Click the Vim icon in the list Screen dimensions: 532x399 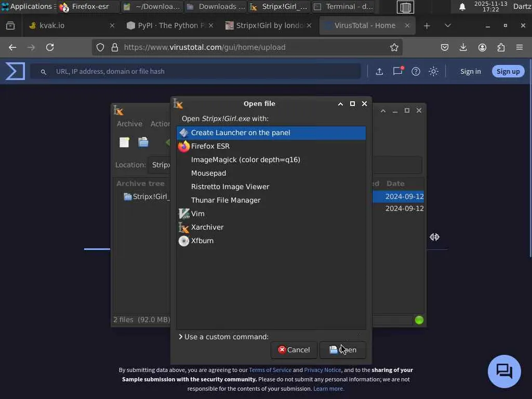[x=183, y=214]
